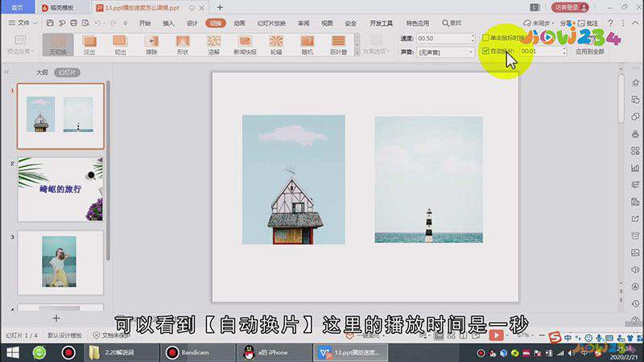Viewport: 644px width, 362px height.
Task: Open the 幻灯片放映 ribbon tab
Action: coord(271,23)
